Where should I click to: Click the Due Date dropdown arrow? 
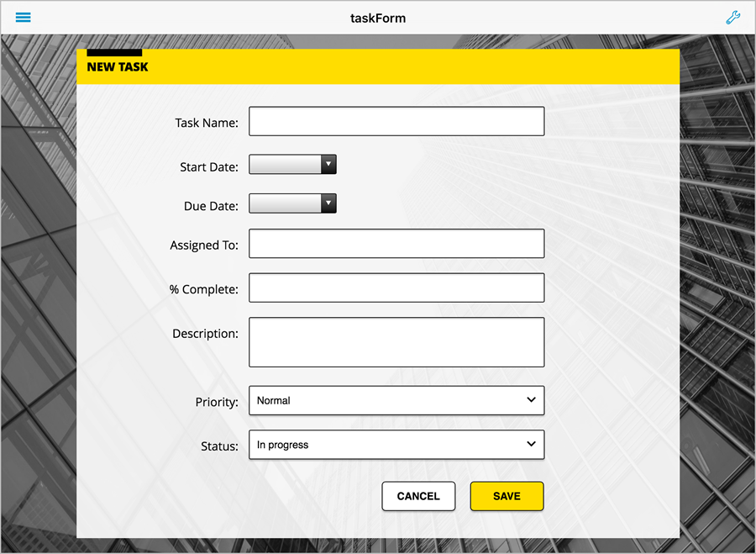(328, 203)
